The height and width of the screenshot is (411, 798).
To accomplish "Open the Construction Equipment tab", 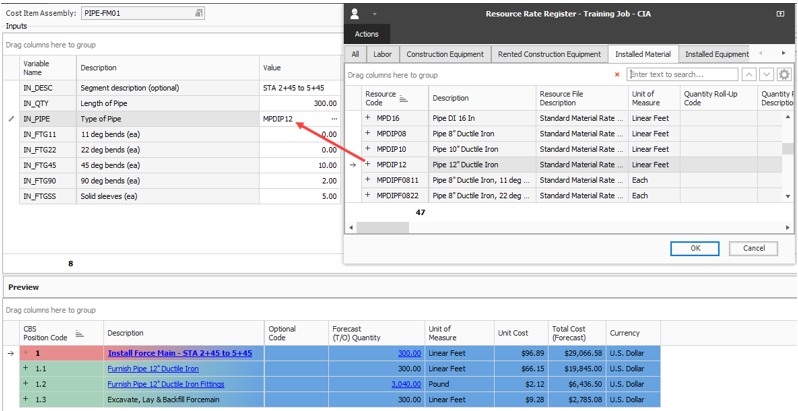I will 445,54.
